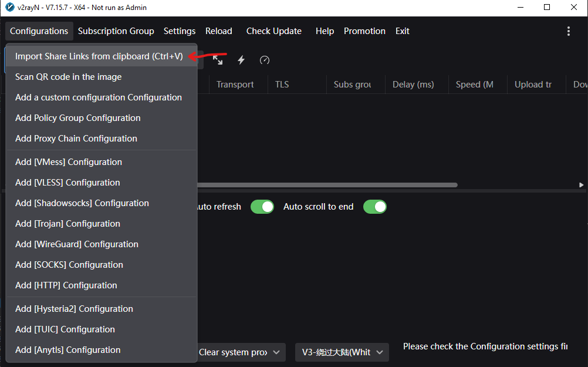This screenshot has width=588, height=367.
Task: Select Add [Hysteria2] Configuration
Action: [74, 309]
